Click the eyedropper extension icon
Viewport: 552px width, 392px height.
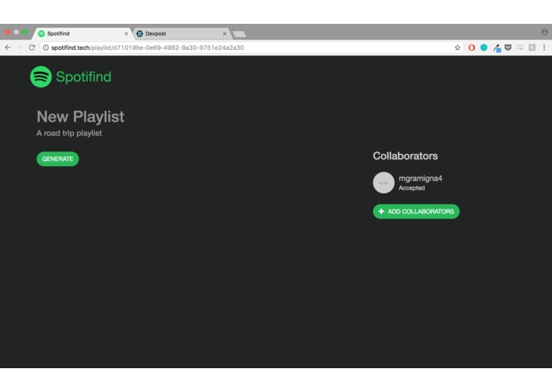point(496,48)
